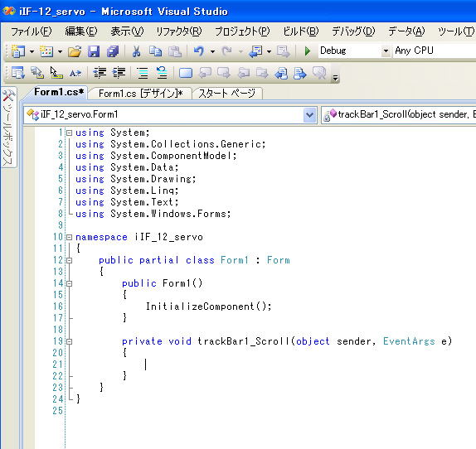Collapse the using directives block

[70, 133]
